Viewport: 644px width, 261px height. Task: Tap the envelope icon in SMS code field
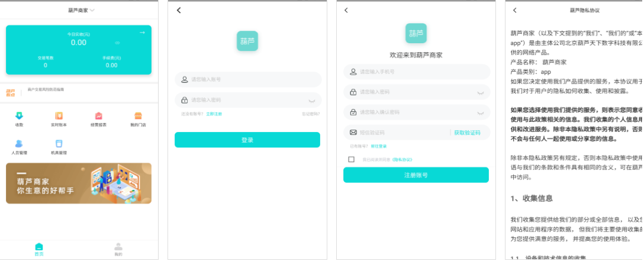(353, 132)
